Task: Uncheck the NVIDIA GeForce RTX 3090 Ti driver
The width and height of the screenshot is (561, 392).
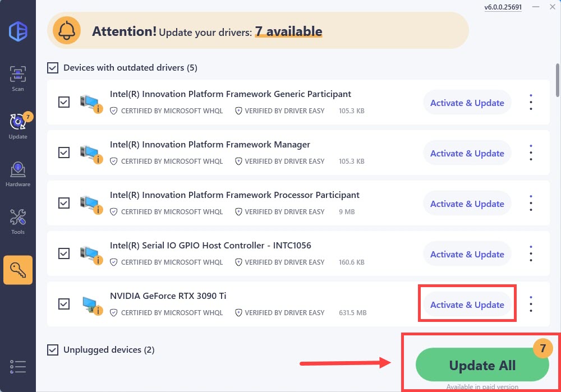Action: click(64, 304)
